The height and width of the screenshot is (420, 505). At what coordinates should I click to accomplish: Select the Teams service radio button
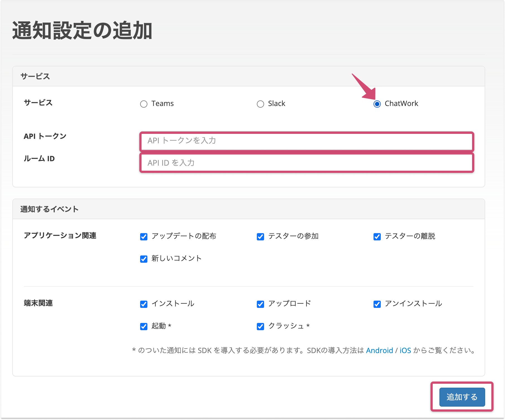pyautogui.click(x=144, y=104)
